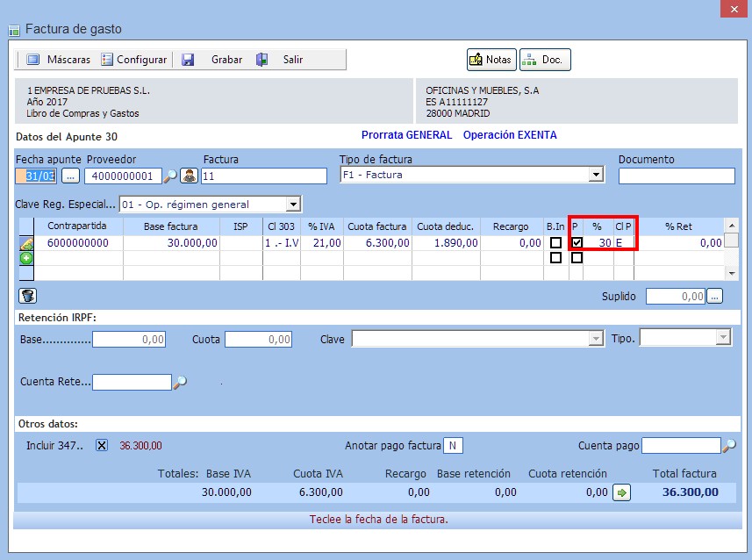Toggle the B.In checkbox in second row

[555, 258]
